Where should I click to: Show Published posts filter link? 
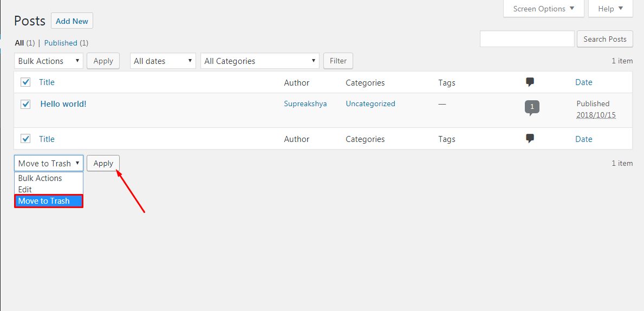pos(61,43)
